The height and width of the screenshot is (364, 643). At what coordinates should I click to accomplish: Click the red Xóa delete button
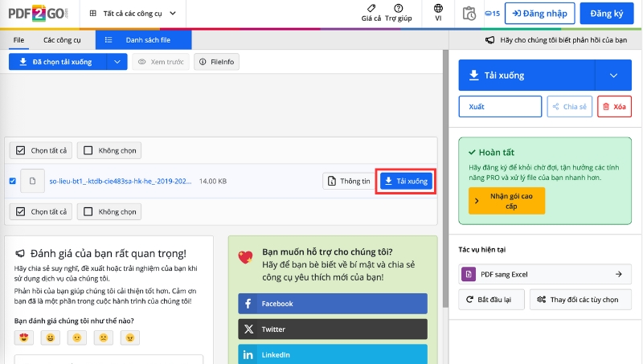[x=614, y=106]
